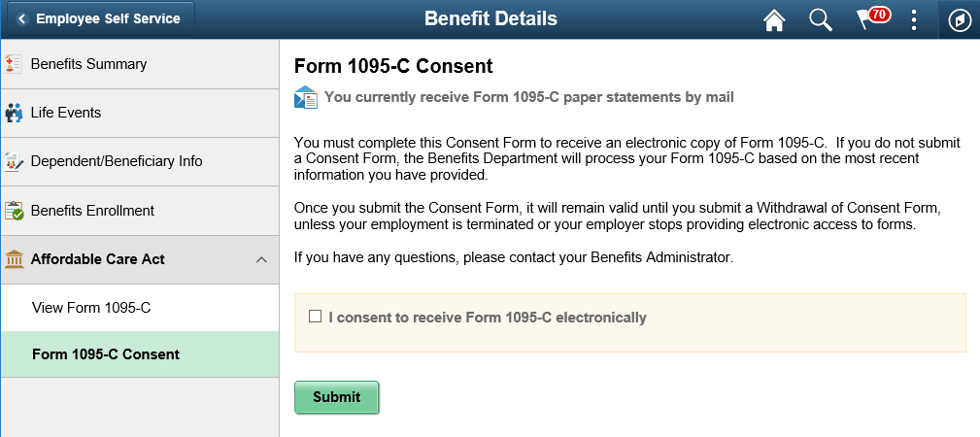Click the Home icon in header

point(774,20)
